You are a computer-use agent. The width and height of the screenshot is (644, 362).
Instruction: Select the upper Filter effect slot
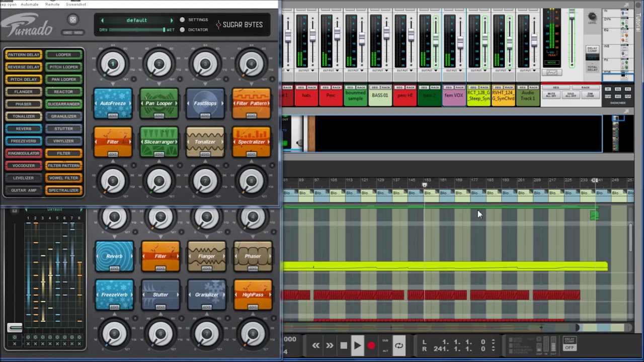pos(113,142)
